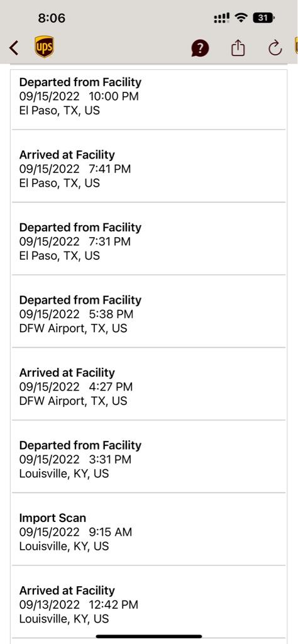The height and width of the screenshot is (644, 298).
Task: Tap the 'DFW Airport, TX, US' text under the 5:38 PM departure
Action: click(73, 328)
